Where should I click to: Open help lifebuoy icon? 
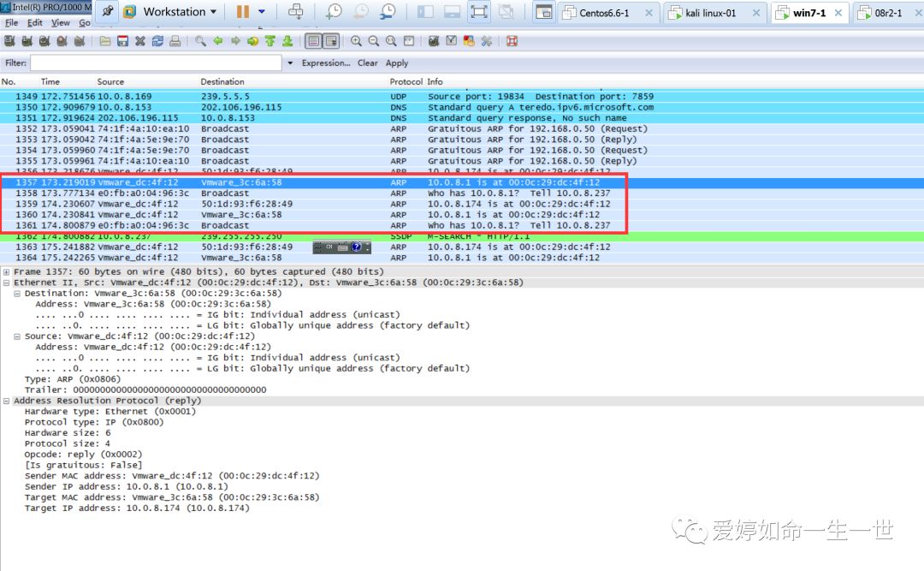[x=512, y=41]
